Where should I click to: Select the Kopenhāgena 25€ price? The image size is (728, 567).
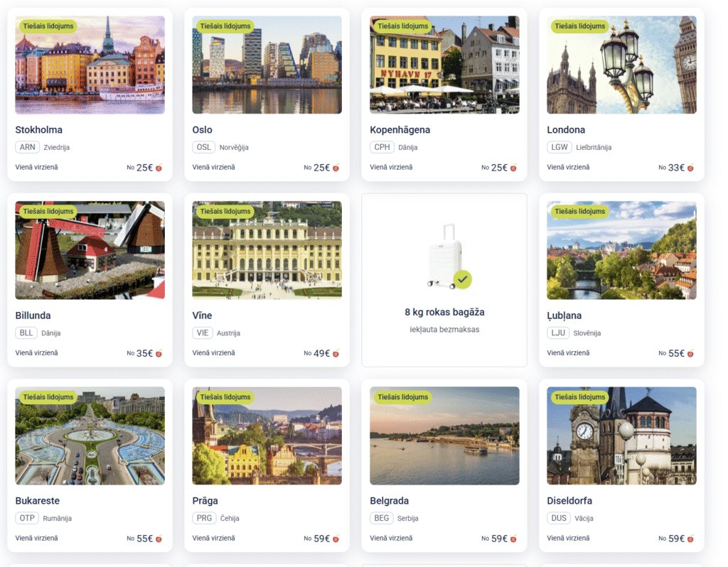[498, 168]
